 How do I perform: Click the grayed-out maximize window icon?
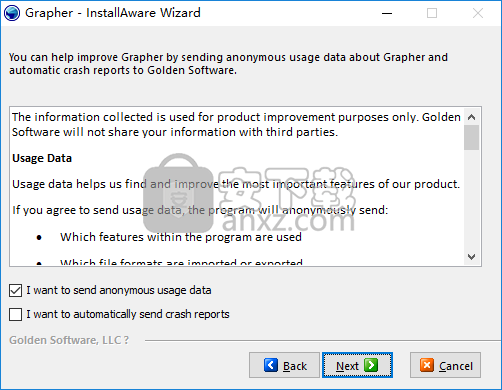click(432, 13)
